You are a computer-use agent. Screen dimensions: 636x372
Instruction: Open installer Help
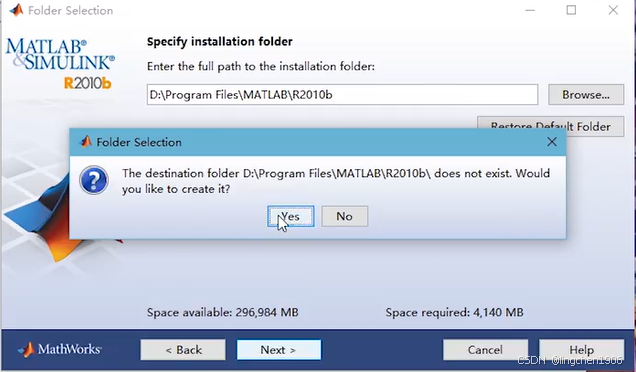coord(581,350)
